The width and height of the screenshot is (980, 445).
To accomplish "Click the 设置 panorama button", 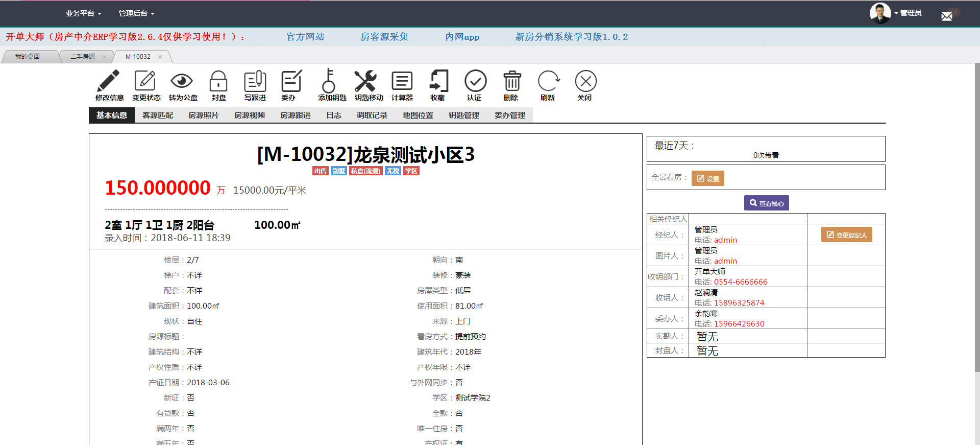I will tap(708, 178).
